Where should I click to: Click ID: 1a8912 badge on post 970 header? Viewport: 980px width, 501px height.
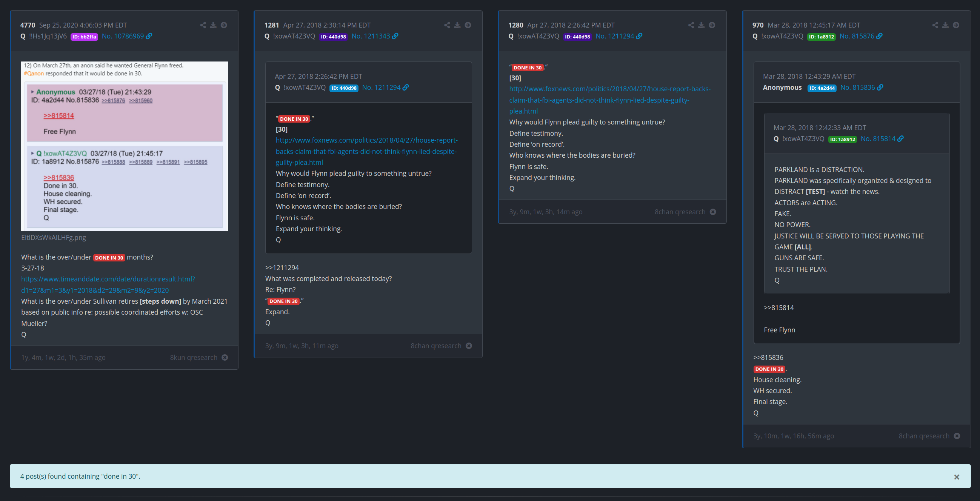[x=822, y=37]
